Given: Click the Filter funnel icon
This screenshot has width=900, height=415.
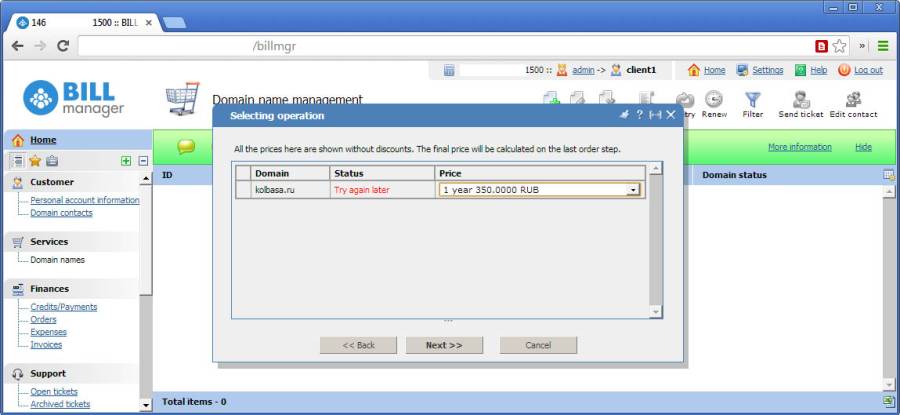Looking at the screenshot, I should pos(752,100).
